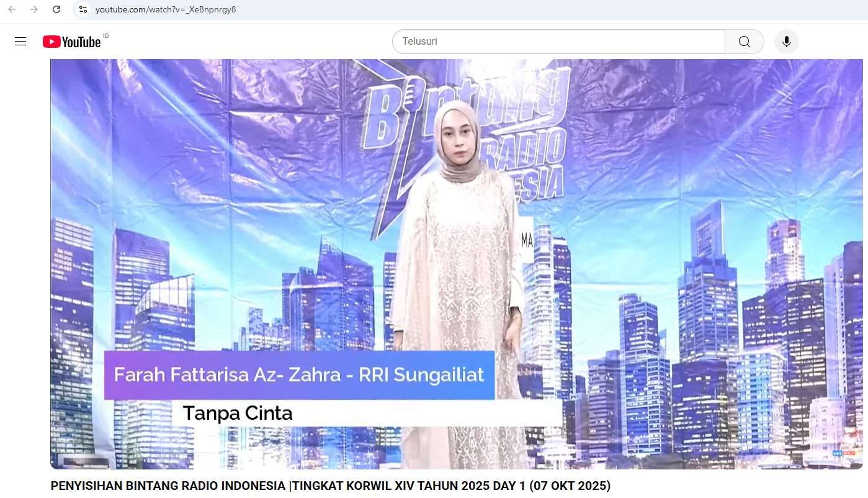View site information icon in address bar
The width and height of the screenshot is (868, 498).
[83, 9]
